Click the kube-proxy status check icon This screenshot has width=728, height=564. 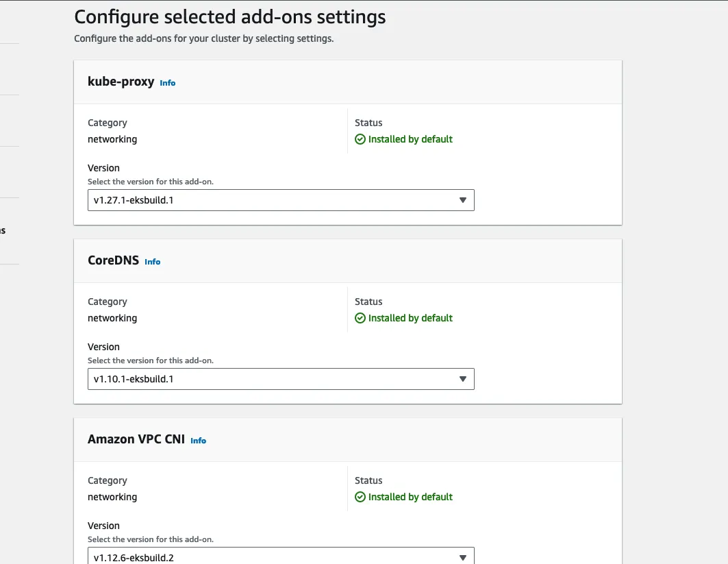click(x=360, y=139)
